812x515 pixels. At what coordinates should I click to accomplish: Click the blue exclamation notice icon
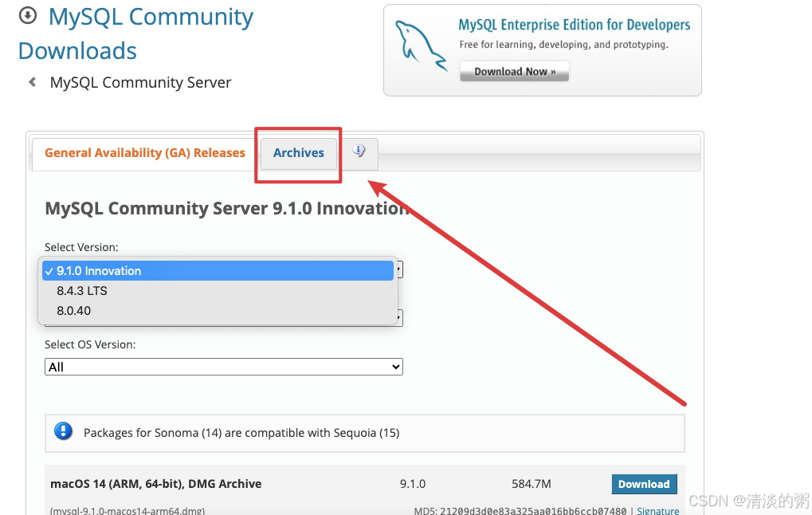point(63,431)
